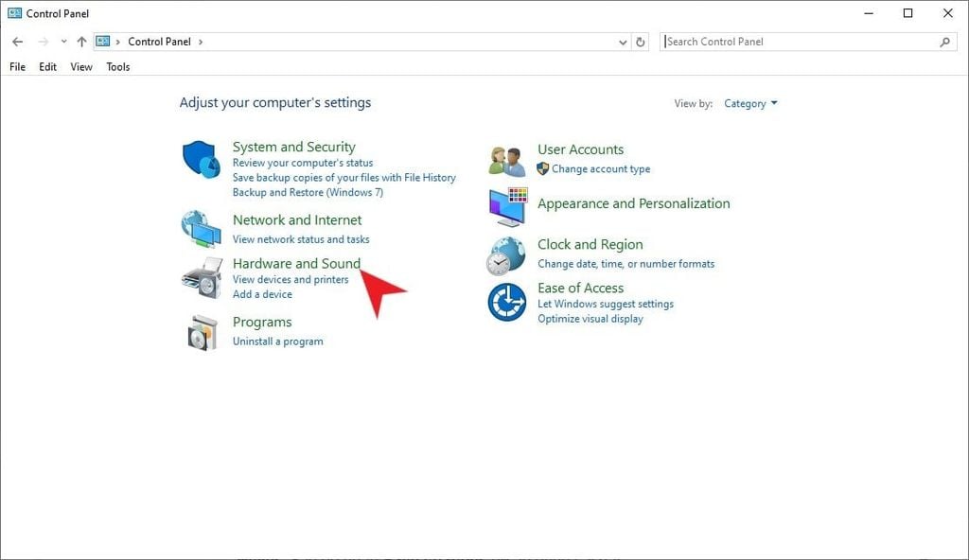Click the Control Panel icon in address bar
Viewport: 969px width, 560px height.
(x=104, y=41)
